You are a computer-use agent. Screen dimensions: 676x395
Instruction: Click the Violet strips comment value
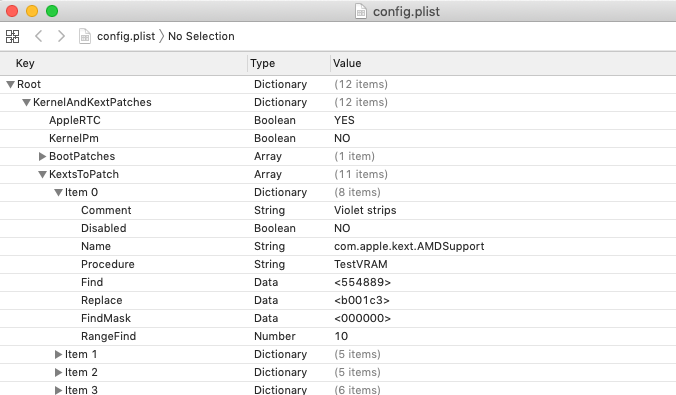pos(365,210)
